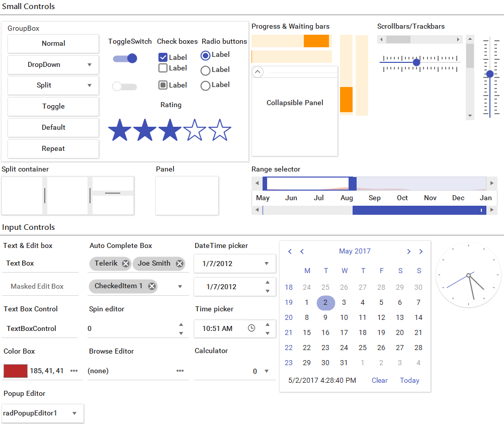
Task: Increment the Time picker value
Action: [268, 324]
